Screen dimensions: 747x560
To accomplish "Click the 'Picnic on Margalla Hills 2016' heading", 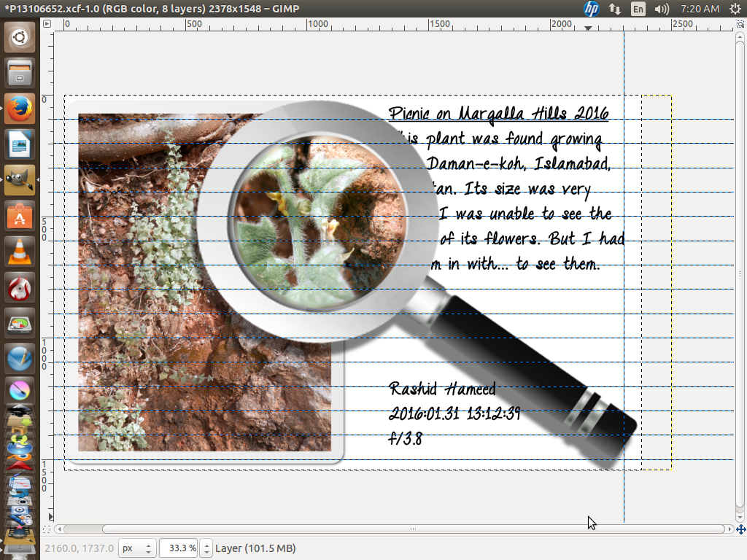I will [x=498, y=113].
